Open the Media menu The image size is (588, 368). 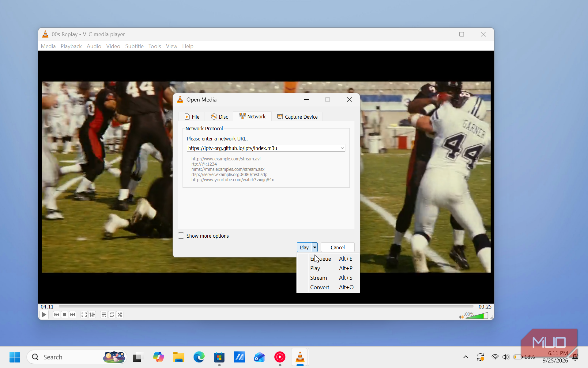tap(48, 46)
